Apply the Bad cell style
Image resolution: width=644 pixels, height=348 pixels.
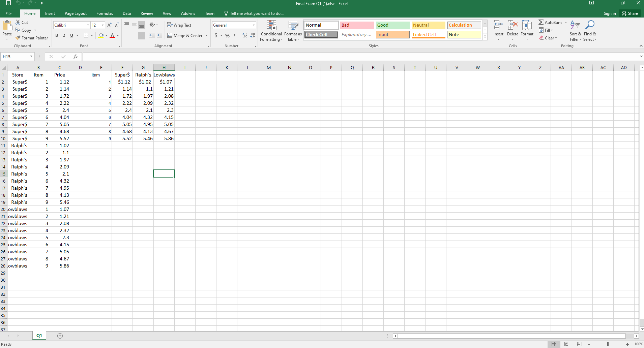click(x=357, y=25)
